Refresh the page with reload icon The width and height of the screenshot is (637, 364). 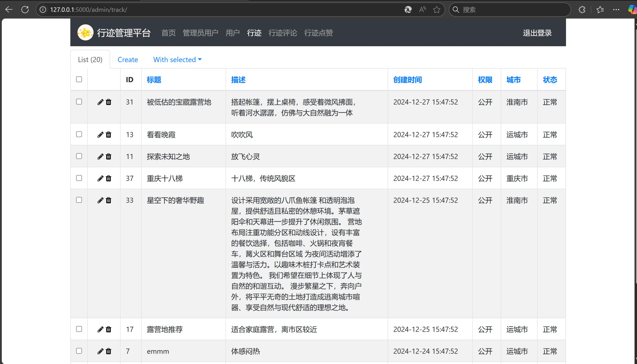click(x=25, y=9)
